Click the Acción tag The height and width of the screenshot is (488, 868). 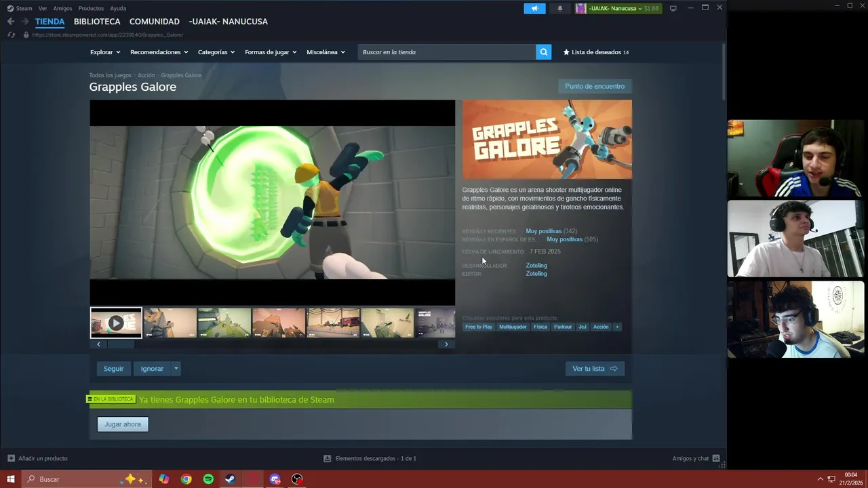click(x=601, y=327)
